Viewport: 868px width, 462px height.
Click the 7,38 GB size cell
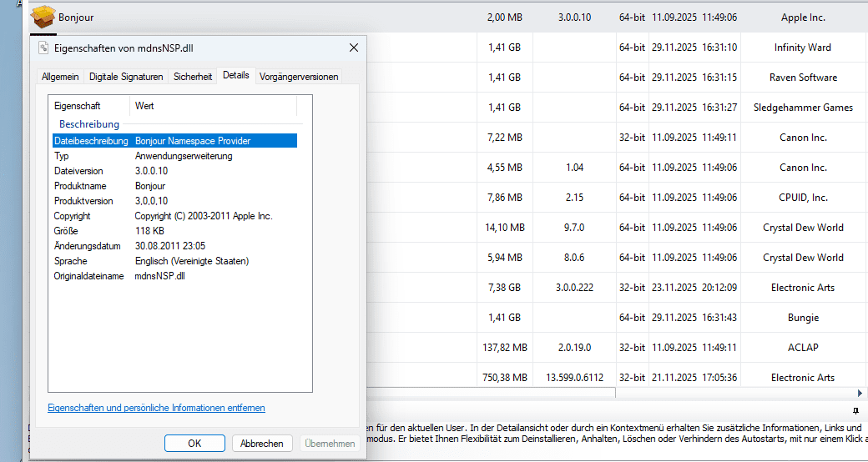point(504,288)
